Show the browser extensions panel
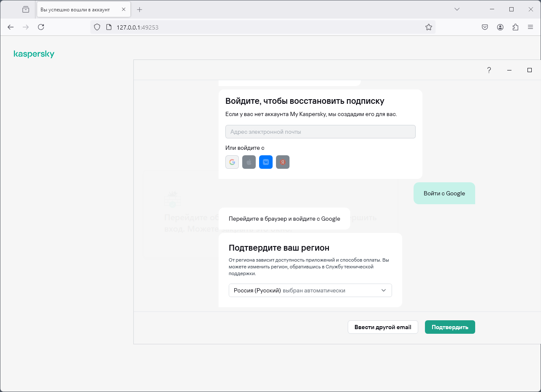The height and width of the screenshot is (392, 541). (515, 27)
